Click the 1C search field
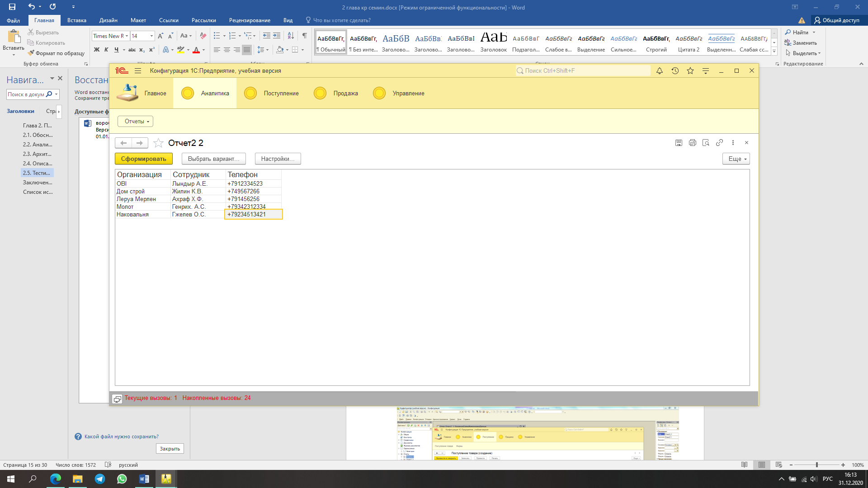 583,71
